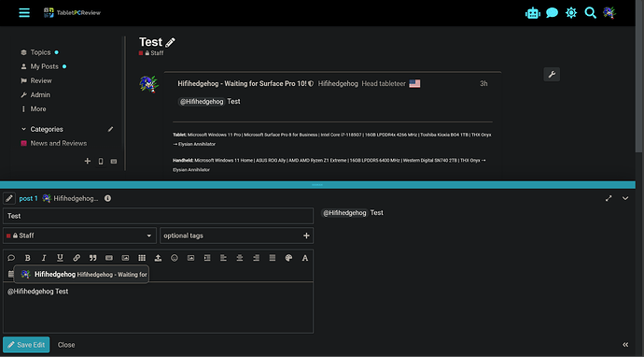
Task: Open the Staff category link under title
Action: 151,53
